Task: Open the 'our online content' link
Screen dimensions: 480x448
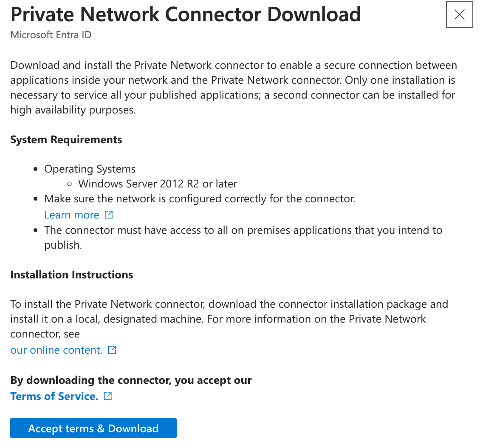Action: click(56, 350)
